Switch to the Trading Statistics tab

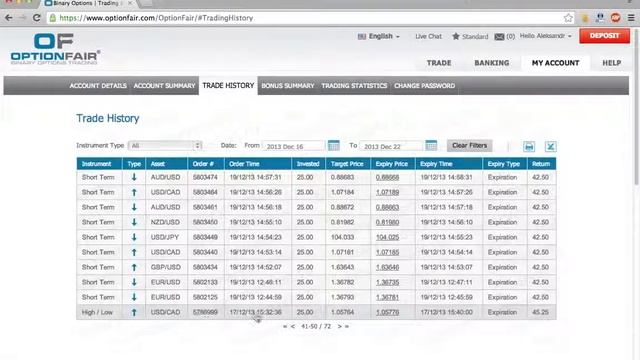click(x=354, y=86)
